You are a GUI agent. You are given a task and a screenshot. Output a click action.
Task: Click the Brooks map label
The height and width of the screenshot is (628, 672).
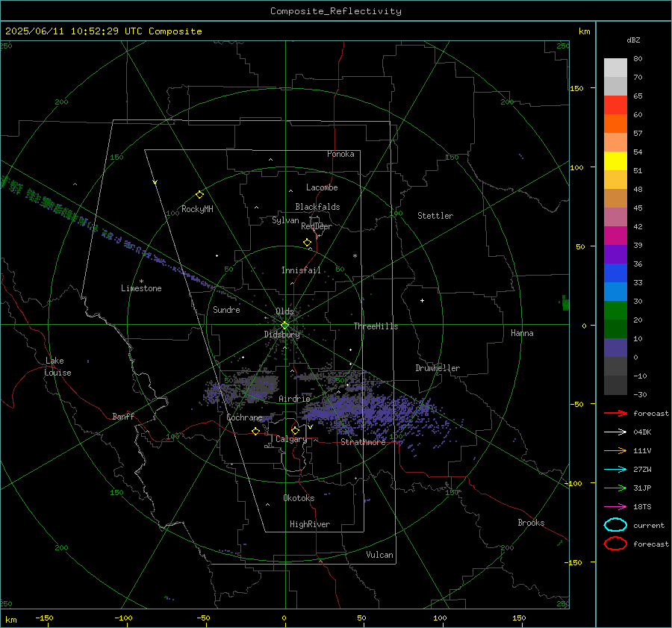[531, 523]
